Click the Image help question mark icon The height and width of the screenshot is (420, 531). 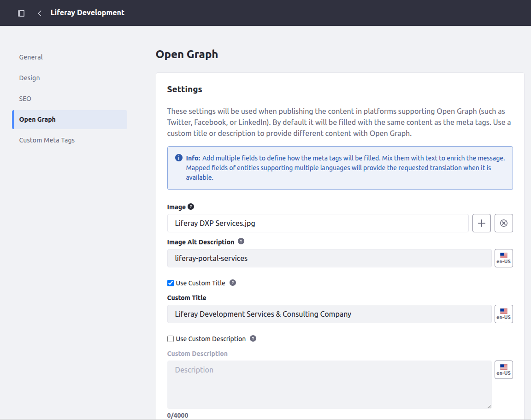[x=191, y=207]
